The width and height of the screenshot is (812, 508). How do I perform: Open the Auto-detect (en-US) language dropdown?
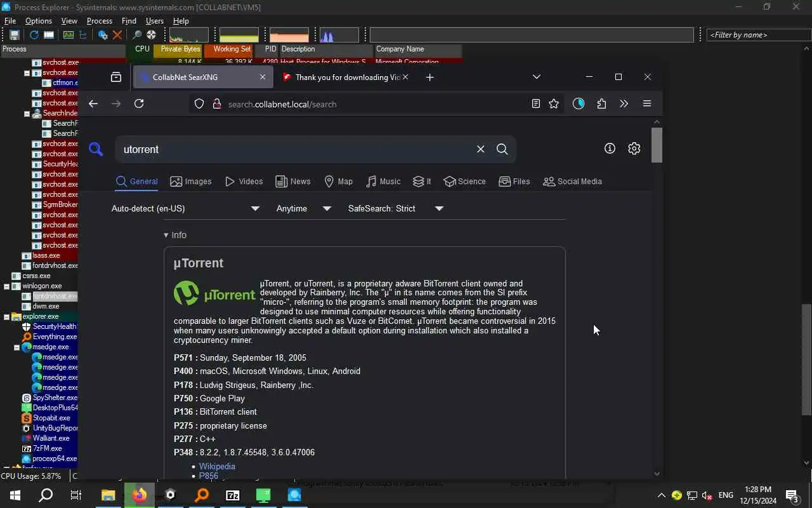tap(185, 208)
